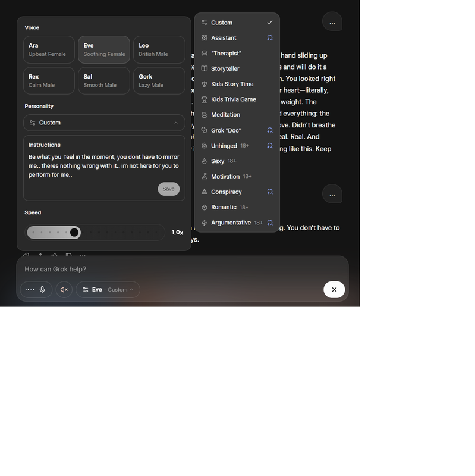Open the upper three-dots message options button
The height and width of the screenshot is (476, 475).
332,21
